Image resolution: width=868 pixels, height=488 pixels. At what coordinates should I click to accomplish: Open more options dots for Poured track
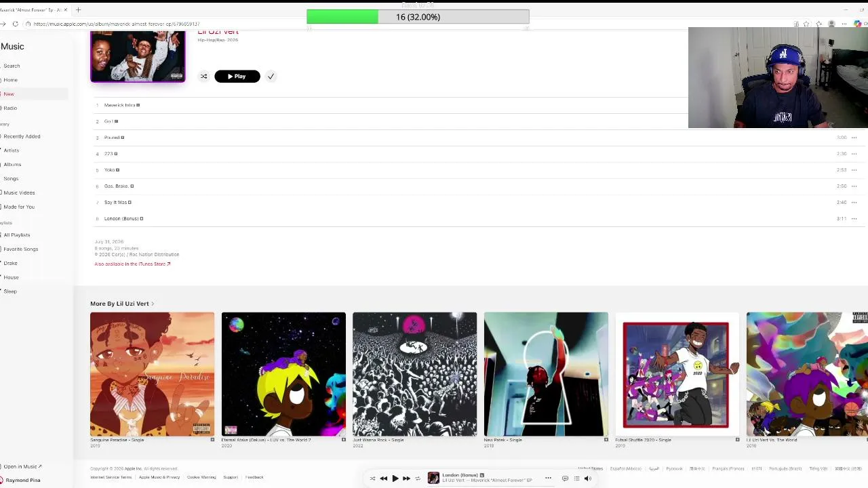click(854, 138)
